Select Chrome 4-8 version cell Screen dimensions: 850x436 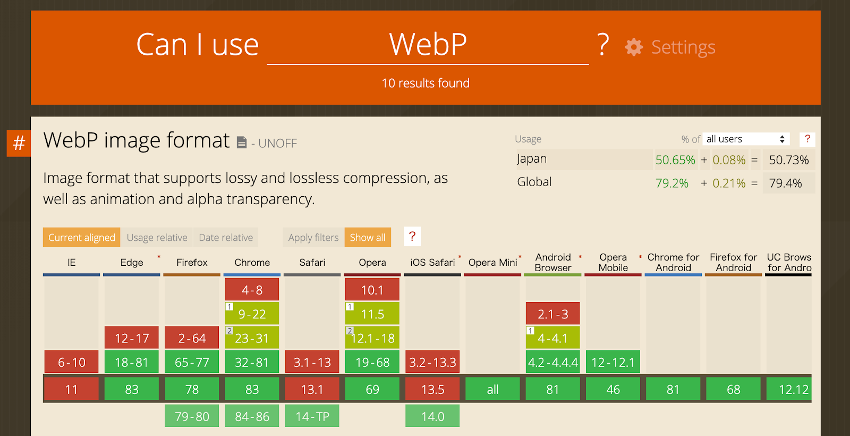[x=252, y=290]
